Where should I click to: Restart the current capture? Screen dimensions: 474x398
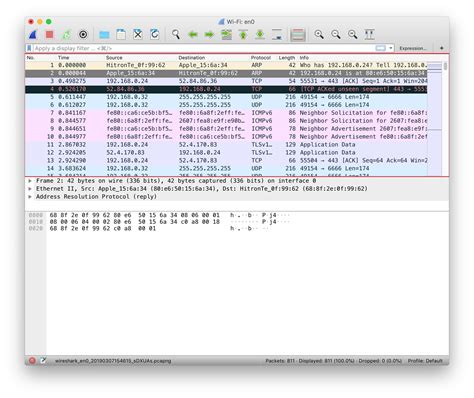66,34
